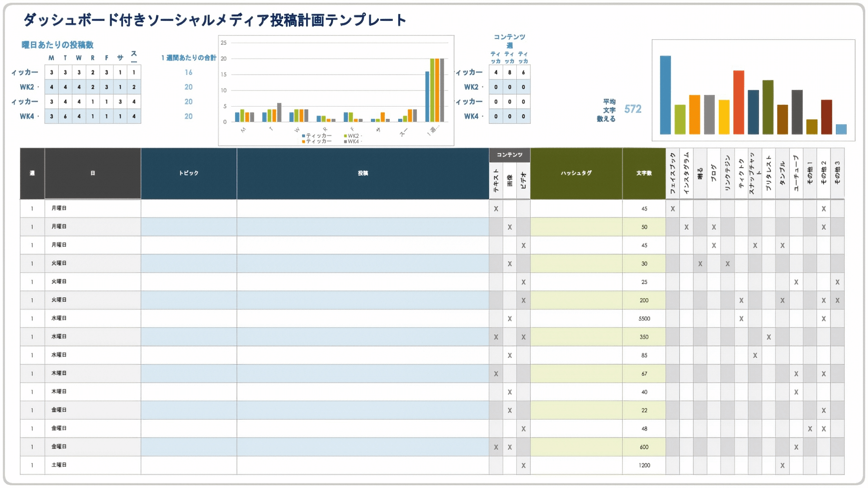Select the character count cell 350

[644, 337]
